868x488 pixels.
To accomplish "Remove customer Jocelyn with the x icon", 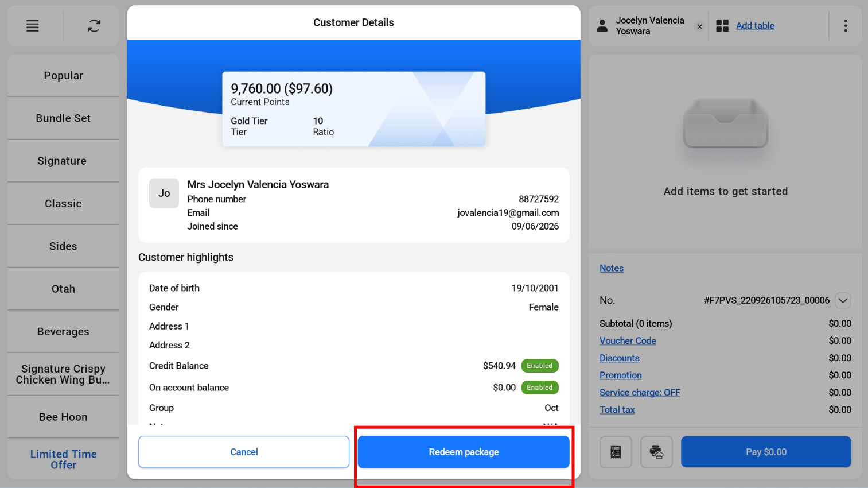I will [x=699, y=26].
